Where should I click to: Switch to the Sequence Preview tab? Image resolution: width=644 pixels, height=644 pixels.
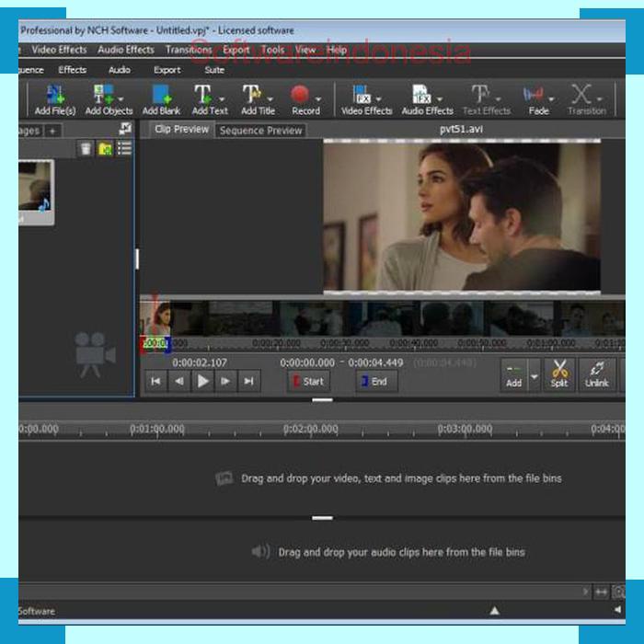point(260,131)
